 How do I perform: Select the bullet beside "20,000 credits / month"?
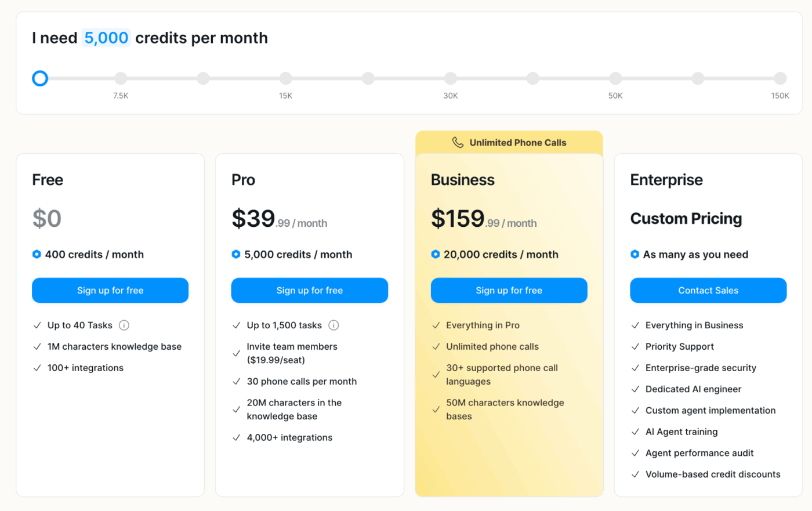point(436,254)
